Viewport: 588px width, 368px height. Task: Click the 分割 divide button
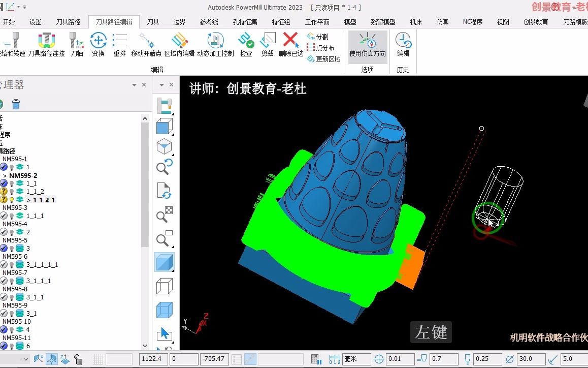pyautogui.click(x=318, y=37)
